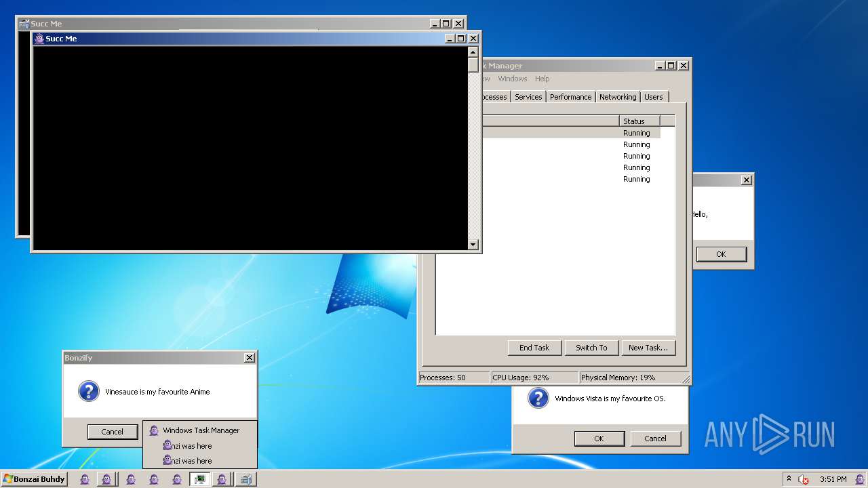868x488 pixels.
Task: Click the icon in the rear Succ Me title bar
Action: [24, 24]
